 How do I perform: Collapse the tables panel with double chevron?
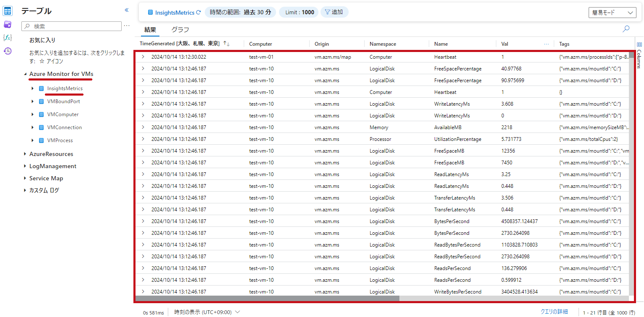pyautogui.click(x=127, y=10)
